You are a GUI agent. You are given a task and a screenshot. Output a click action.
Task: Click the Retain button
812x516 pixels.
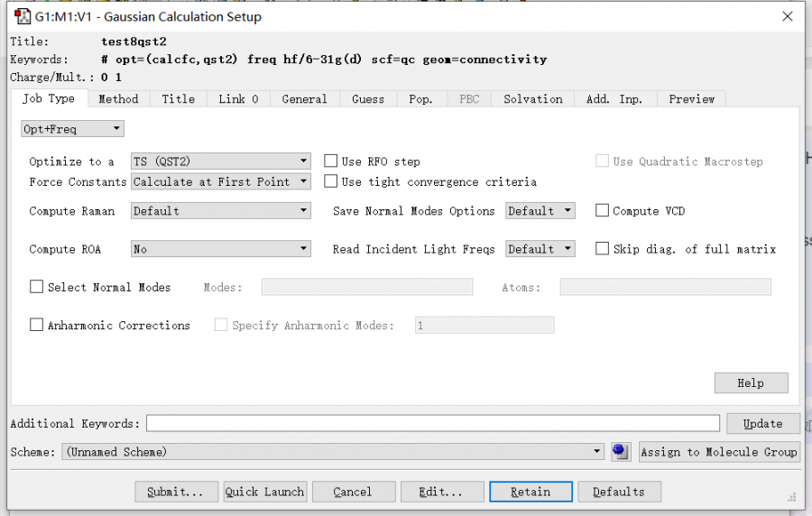click(531, 492)
